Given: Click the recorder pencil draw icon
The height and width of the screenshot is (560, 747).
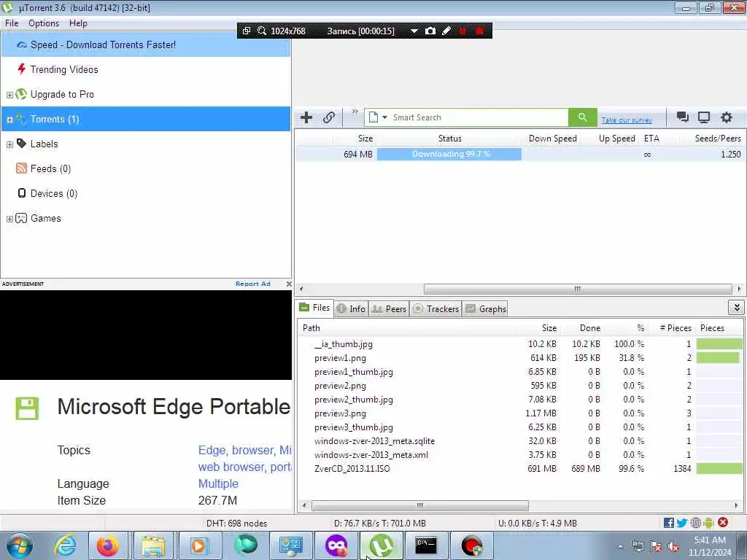Looking at the screenshot, I should coord(446,31).
